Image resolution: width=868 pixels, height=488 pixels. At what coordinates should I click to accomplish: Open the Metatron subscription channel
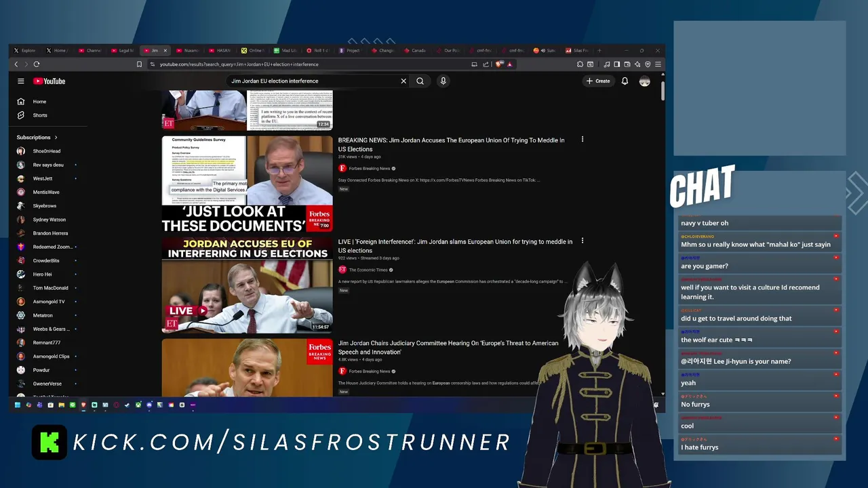(46, 315)
